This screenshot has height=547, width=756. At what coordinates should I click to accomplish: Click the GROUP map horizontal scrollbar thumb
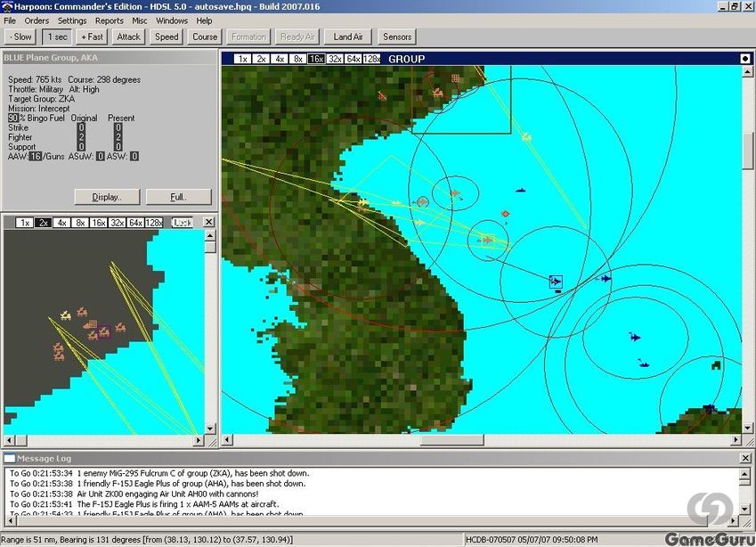(451, 440)
